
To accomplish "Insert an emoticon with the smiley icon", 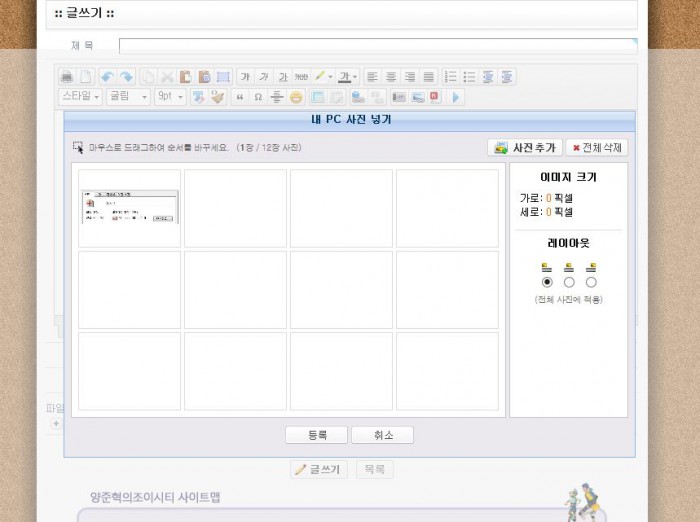I will tap(296, 97).
